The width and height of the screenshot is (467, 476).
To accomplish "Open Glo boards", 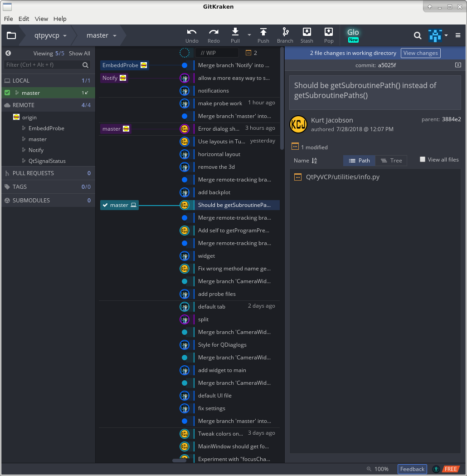I will click(353, 35).
